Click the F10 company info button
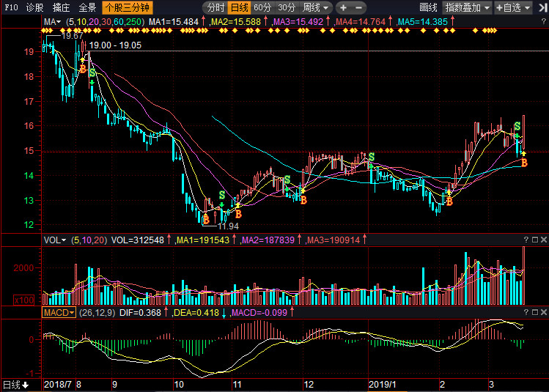This screenshot has width=549, height=392. click(11, 7)
